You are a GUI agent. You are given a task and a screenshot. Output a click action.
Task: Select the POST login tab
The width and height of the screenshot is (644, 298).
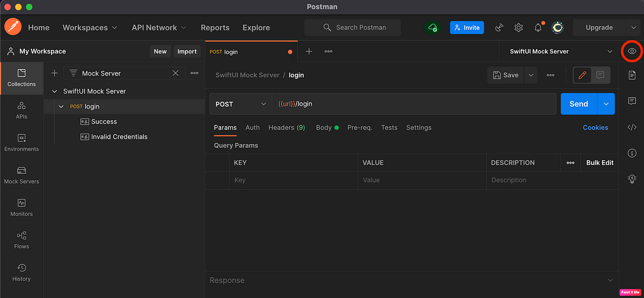point(251,52)
